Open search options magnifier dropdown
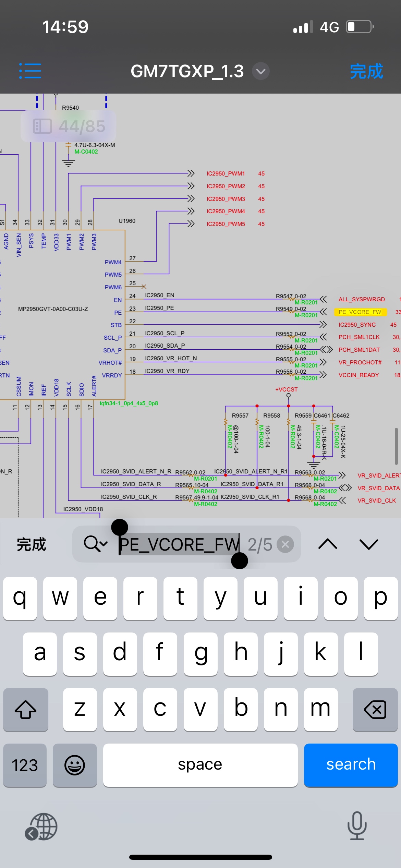Screen dimensions: 401x868 tap(96, 544)
